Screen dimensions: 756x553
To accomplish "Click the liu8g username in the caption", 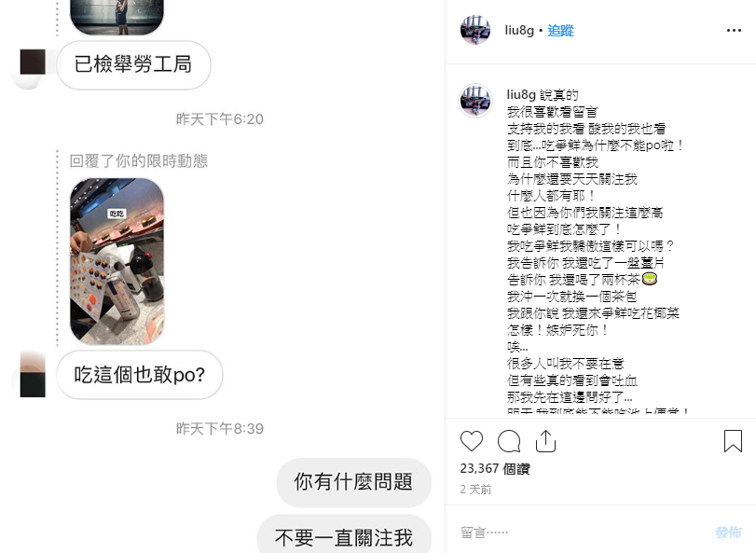I will (x=521, y=94).
